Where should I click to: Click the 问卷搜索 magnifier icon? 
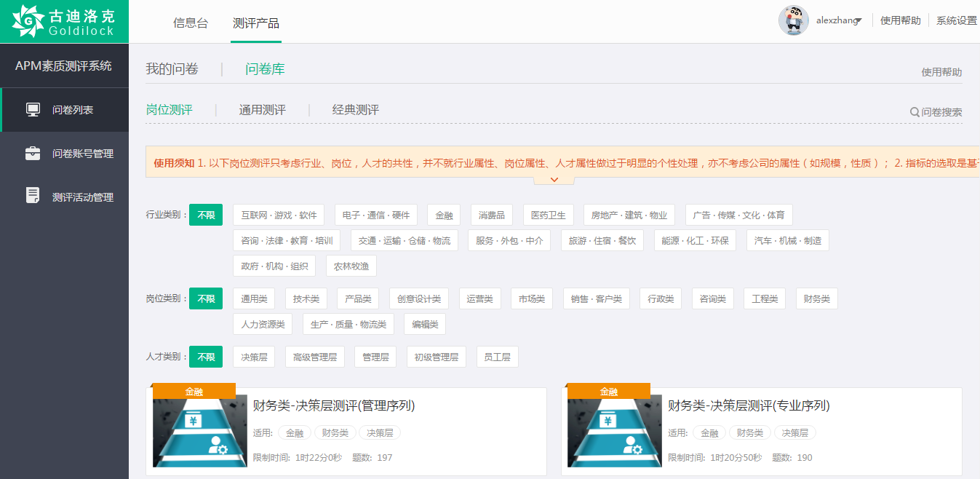click(x=915, y=112)
